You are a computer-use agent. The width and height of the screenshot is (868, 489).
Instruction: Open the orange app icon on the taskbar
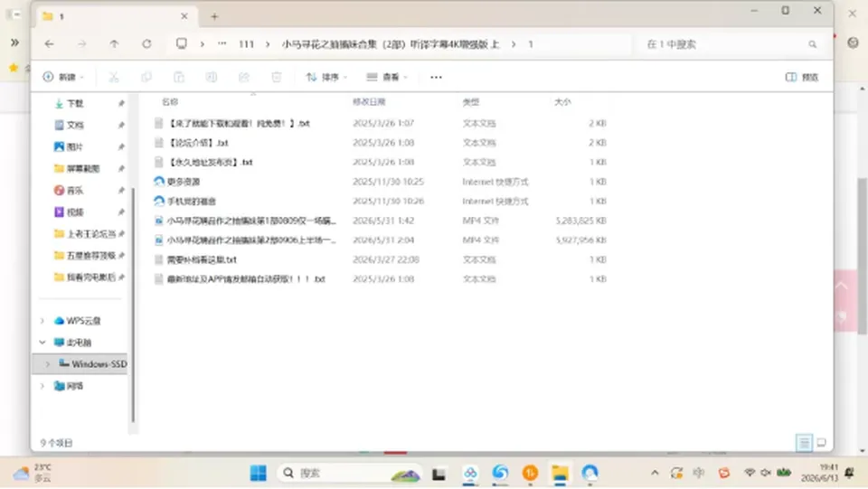click(530, 473)
